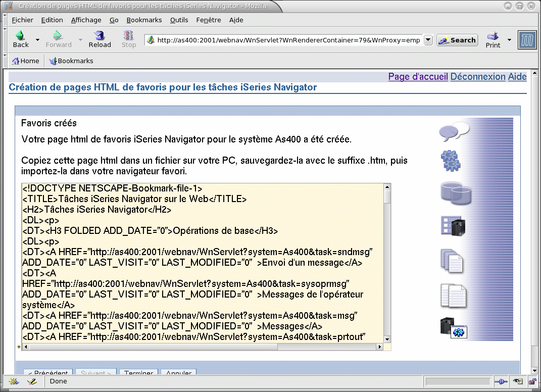Click the server with gear window icon
This screenshot has width=541, height=392.
point(454,327)
